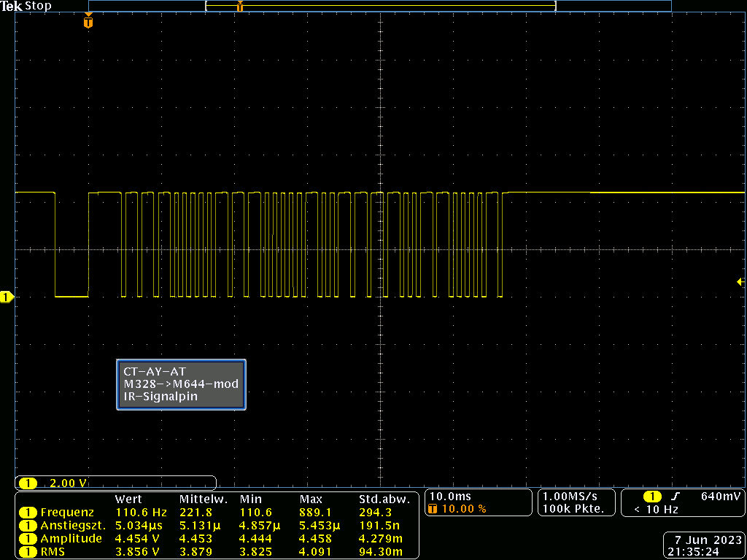Select the channel 1 ground reference marker
This screenshot has height=560, width=747.
7,297
